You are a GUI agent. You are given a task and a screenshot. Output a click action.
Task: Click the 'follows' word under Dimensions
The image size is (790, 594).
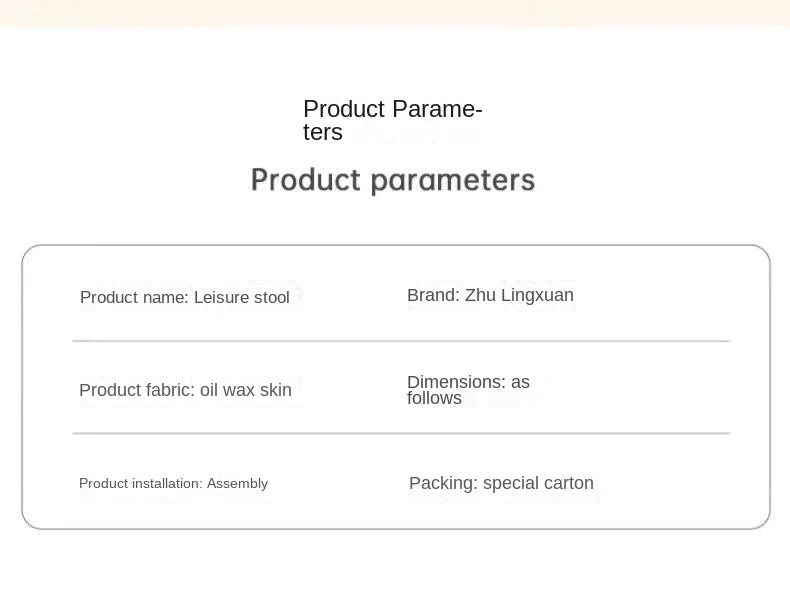(x=434, y=398)
